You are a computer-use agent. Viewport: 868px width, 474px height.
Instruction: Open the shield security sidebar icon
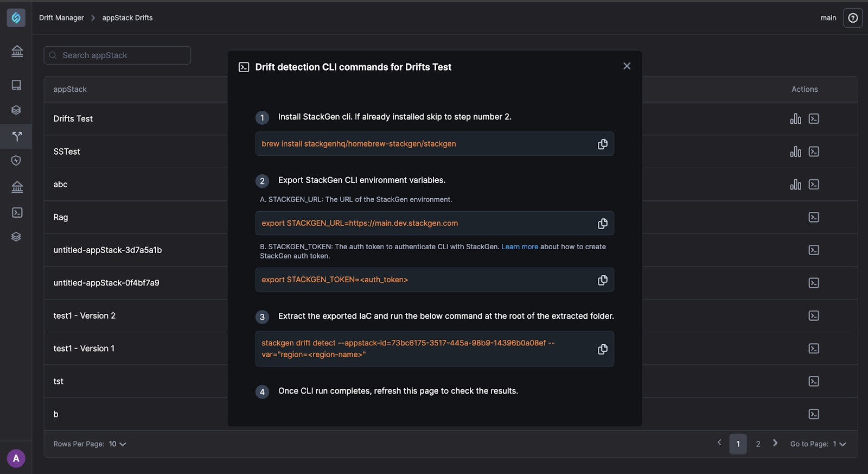pos(16,161)
